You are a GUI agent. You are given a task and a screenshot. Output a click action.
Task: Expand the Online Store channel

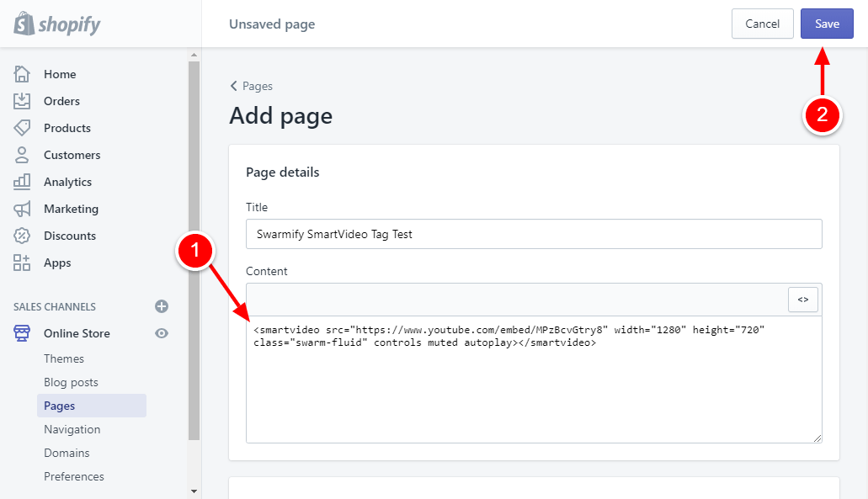[x=77, y=333]
